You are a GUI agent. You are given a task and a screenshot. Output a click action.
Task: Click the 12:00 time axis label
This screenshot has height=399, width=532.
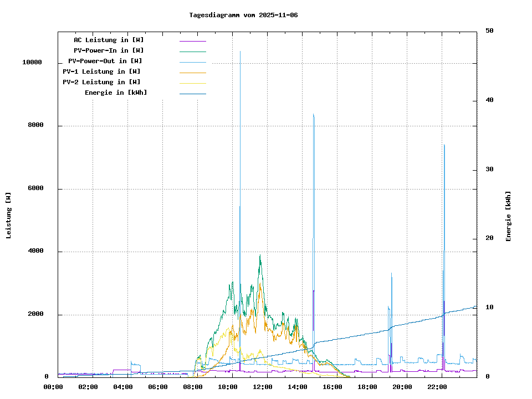point(263,387)
